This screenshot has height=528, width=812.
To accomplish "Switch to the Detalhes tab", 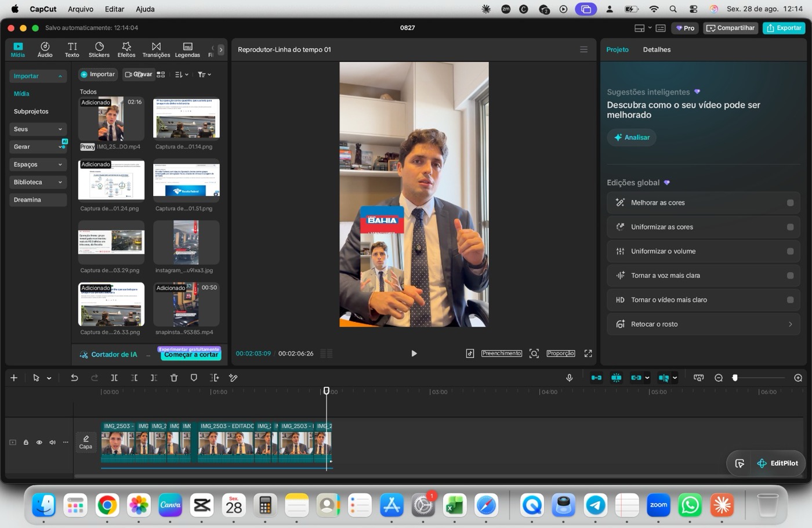I will [x=657, y=49].
